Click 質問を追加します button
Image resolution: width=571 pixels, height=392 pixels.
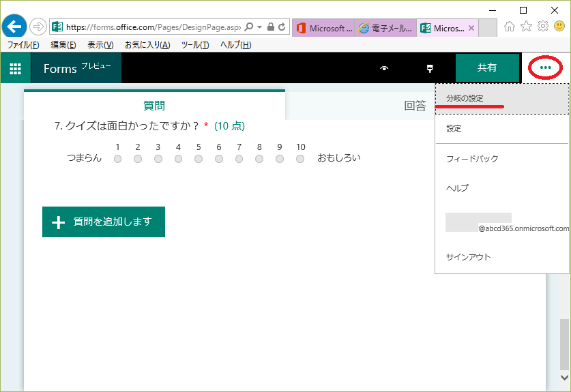[x=104, y=222]
